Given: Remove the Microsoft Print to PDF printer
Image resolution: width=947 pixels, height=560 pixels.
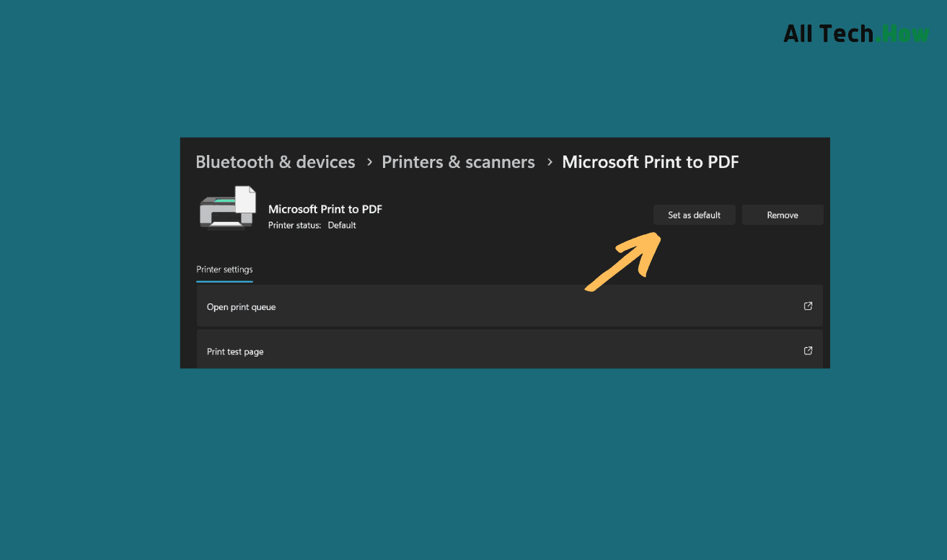Looking at the screenshot, I should [783, 214].
